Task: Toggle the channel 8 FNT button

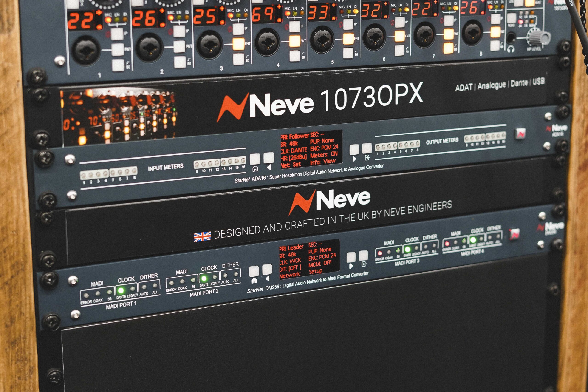Action: pos(495,32)
